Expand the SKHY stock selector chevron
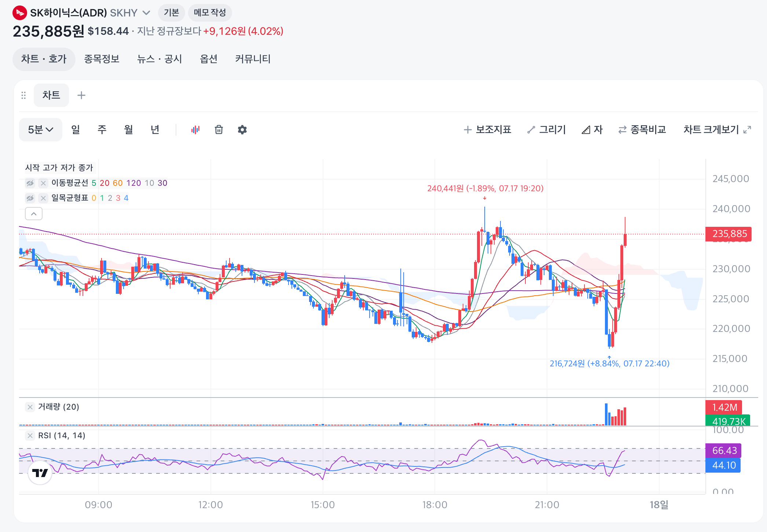767x532 pixels. click(146, 13)
